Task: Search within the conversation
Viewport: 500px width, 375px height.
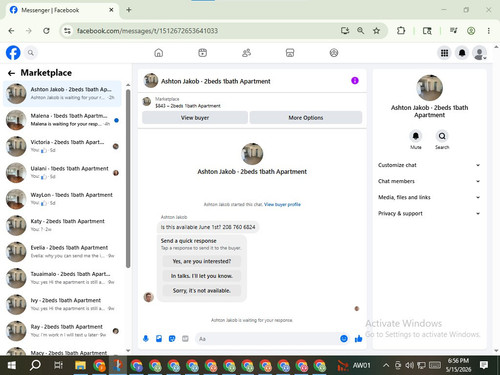Action: (x=442, y=136)
